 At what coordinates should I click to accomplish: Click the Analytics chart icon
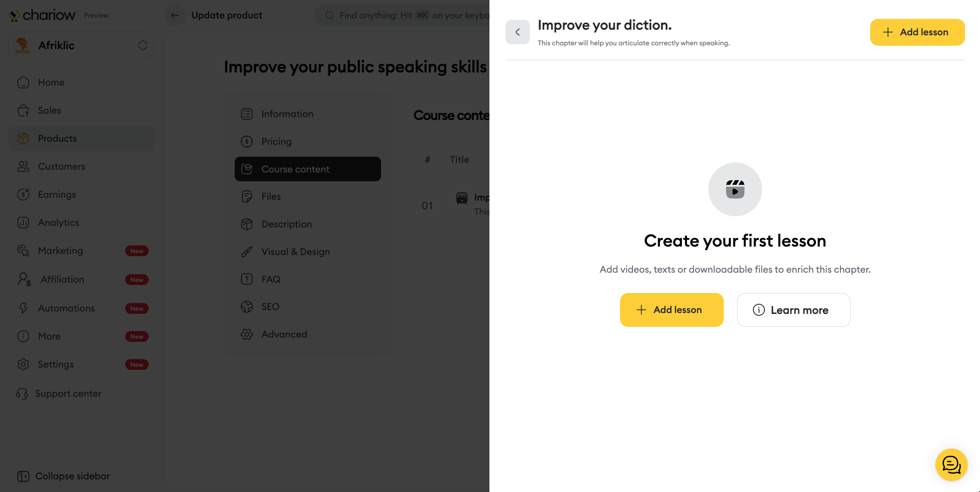[23, 223]
